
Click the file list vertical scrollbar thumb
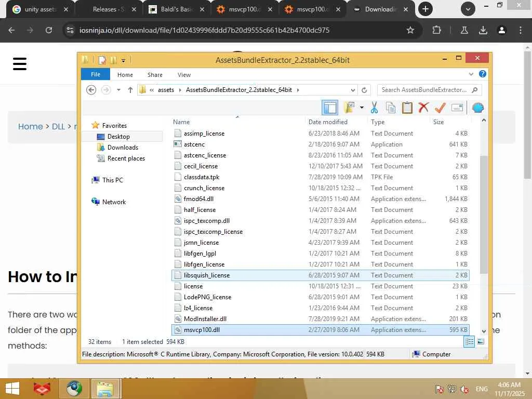(x=484, y=214)
